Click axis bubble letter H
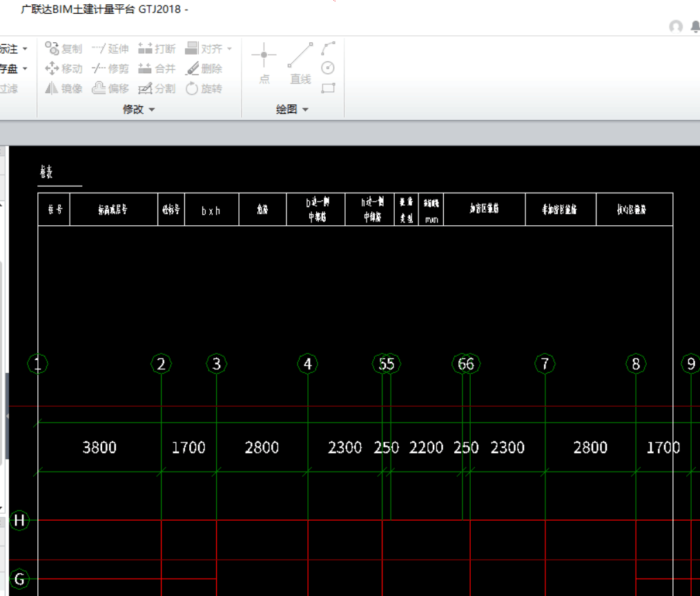The height and width of the screenshot is (596, 700). click(19, 520)
